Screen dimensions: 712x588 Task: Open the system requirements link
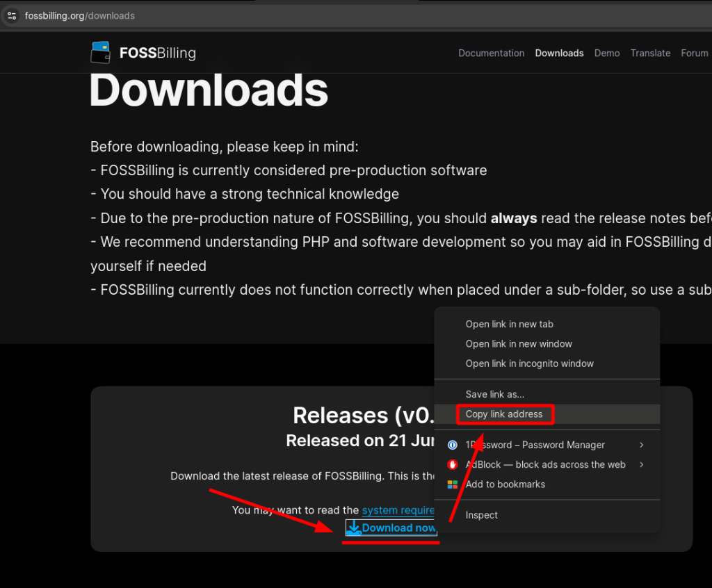tap(398, 510)
